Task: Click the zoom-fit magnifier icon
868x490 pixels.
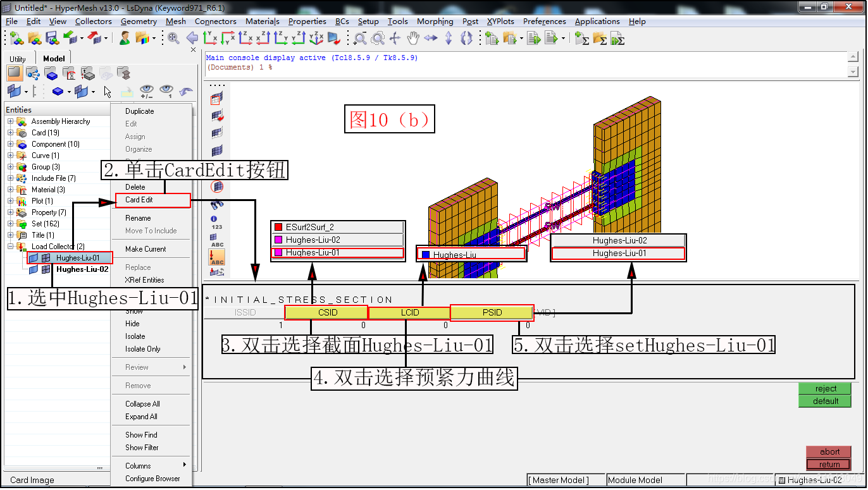Action: pos(173,39)
